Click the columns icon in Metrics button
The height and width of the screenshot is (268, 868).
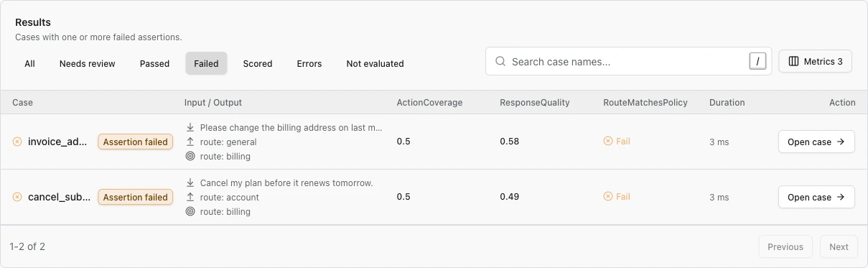pyautogui.click(x=793, y=62)
